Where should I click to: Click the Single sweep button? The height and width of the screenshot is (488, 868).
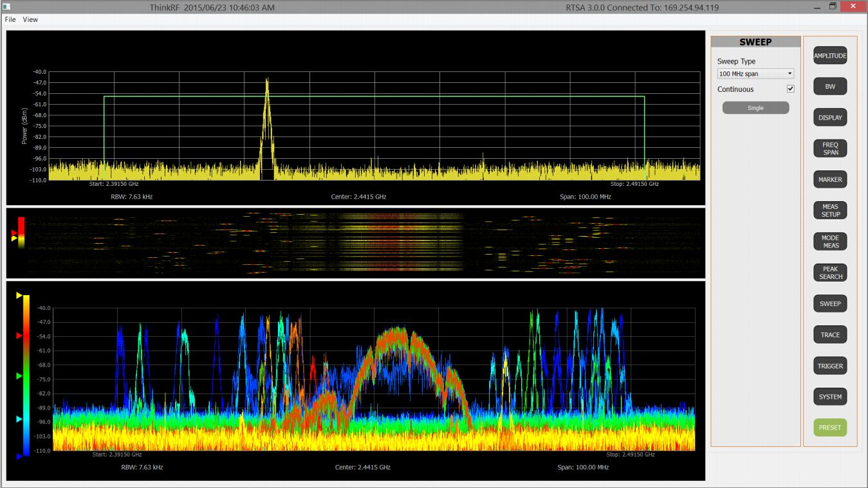coord(755,108)
